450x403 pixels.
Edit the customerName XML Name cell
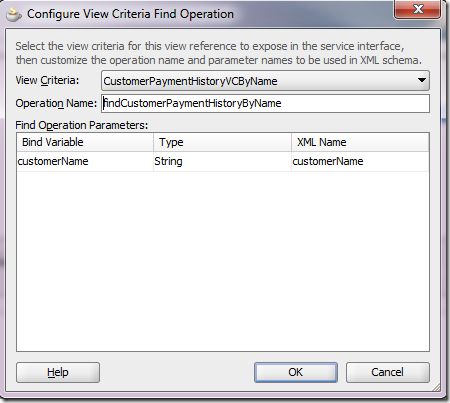[x=360, y=162]
